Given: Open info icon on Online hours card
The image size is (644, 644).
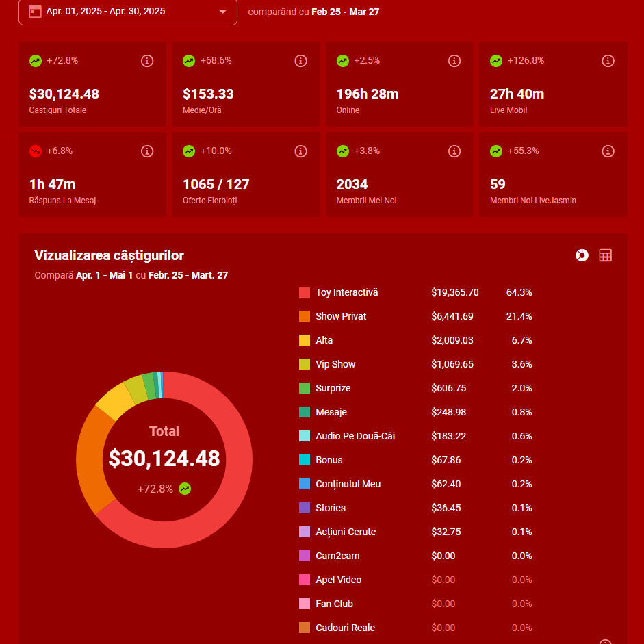Looking at the screenshot, I should coord(454,61).
